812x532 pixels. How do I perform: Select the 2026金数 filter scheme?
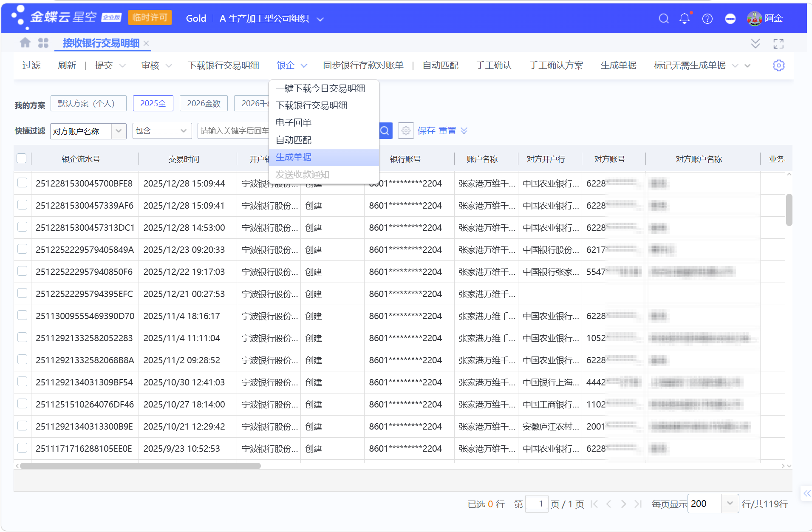pos(204,103)
